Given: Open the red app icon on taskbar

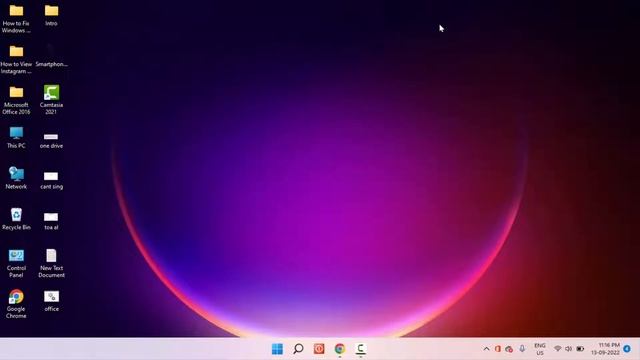Looking at the screenshot, I should tap(319, 349).
